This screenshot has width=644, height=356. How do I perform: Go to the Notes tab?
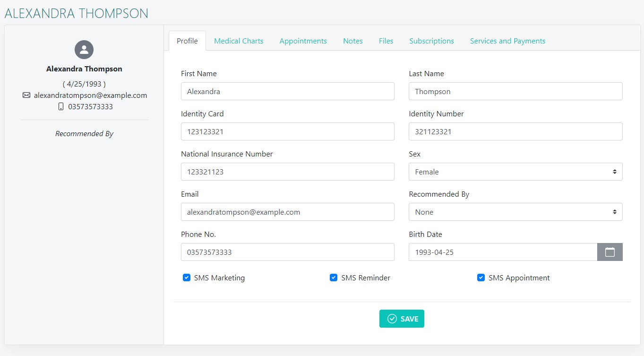coord(352,41)
